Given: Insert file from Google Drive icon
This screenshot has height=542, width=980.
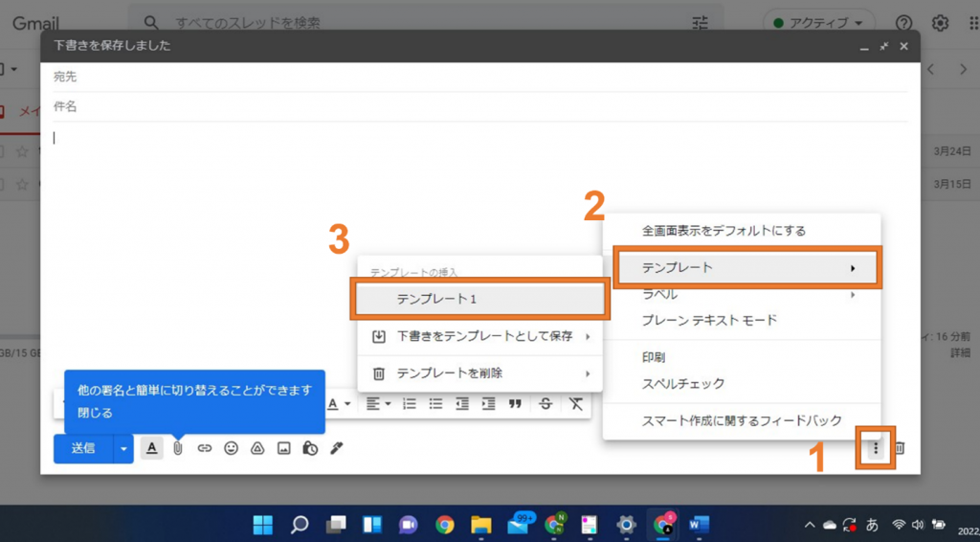Looking at the screenshot, I should pos(257,448).
